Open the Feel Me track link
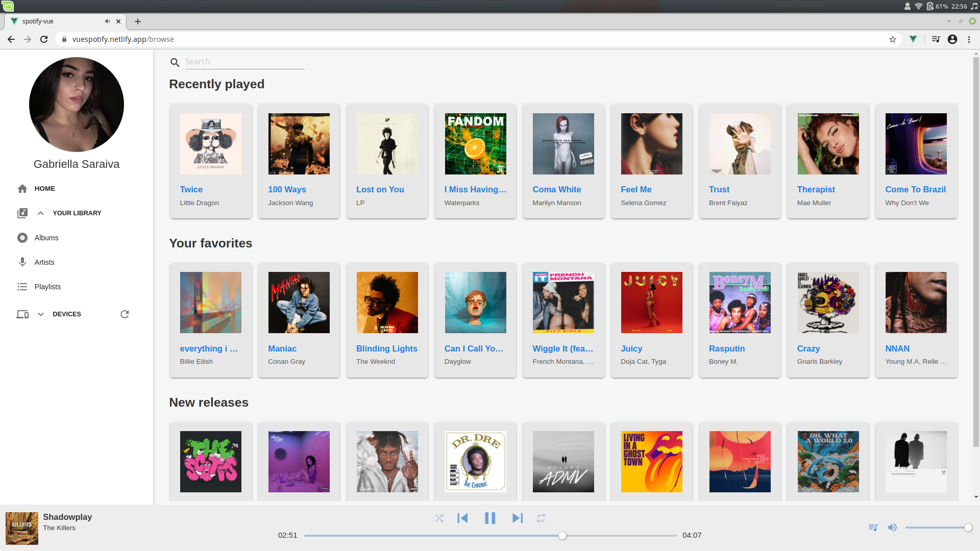 tap(636, 189)
